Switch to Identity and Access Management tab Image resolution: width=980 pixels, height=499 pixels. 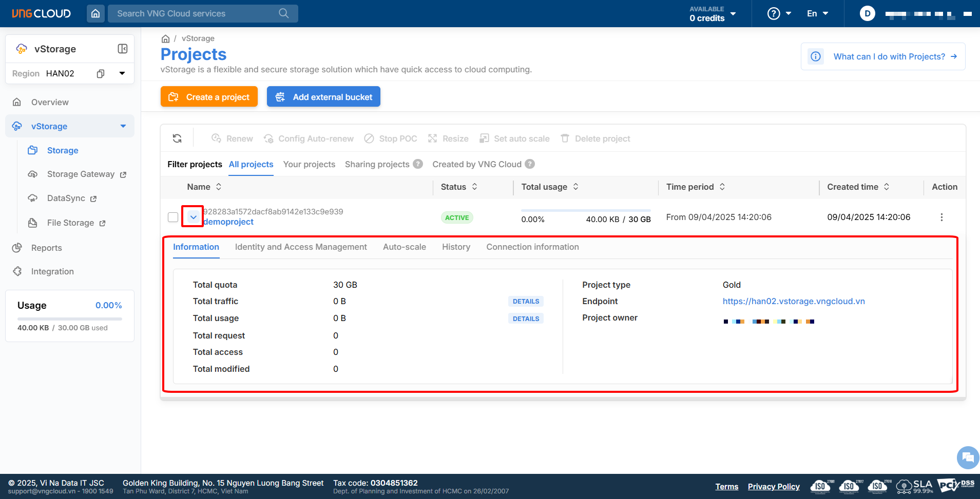[x=301, y=247]
